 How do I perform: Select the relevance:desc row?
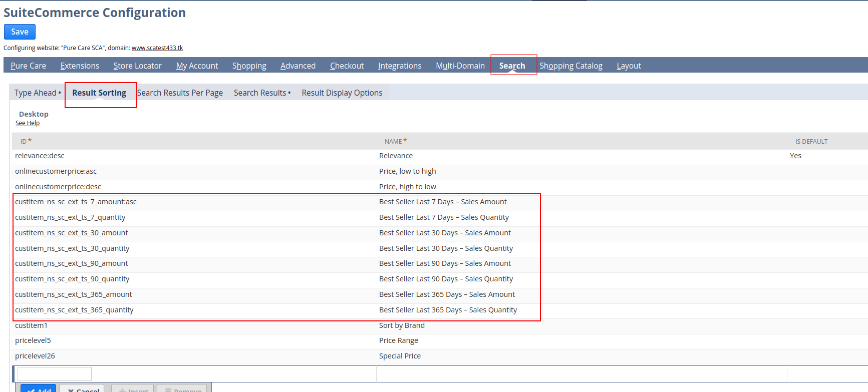(x=40, y=156)
